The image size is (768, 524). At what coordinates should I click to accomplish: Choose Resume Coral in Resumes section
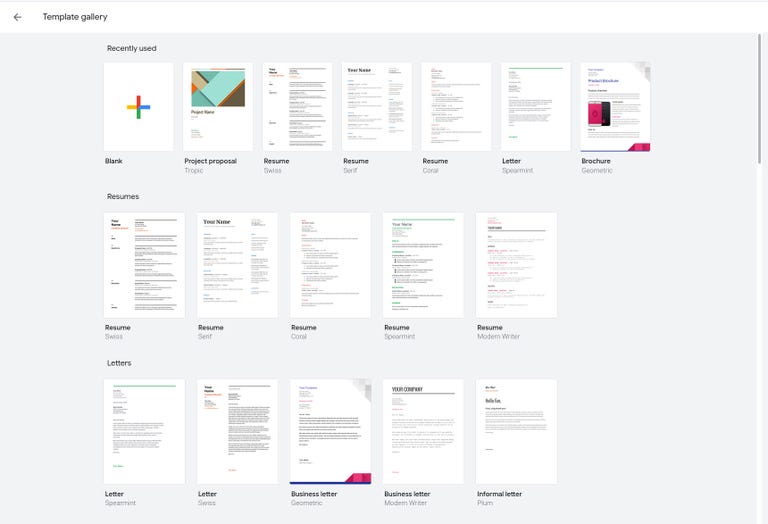coord(330,265)
